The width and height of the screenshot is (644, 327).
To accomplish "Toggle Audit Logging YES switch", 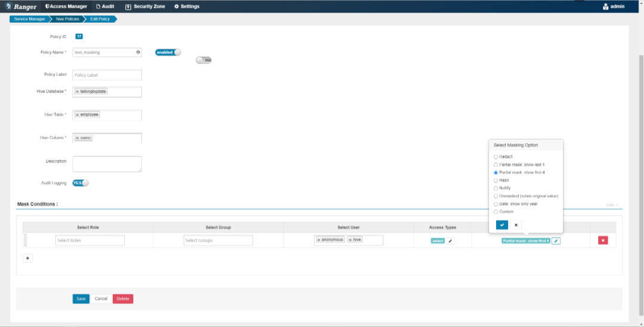I will point(80,183).
